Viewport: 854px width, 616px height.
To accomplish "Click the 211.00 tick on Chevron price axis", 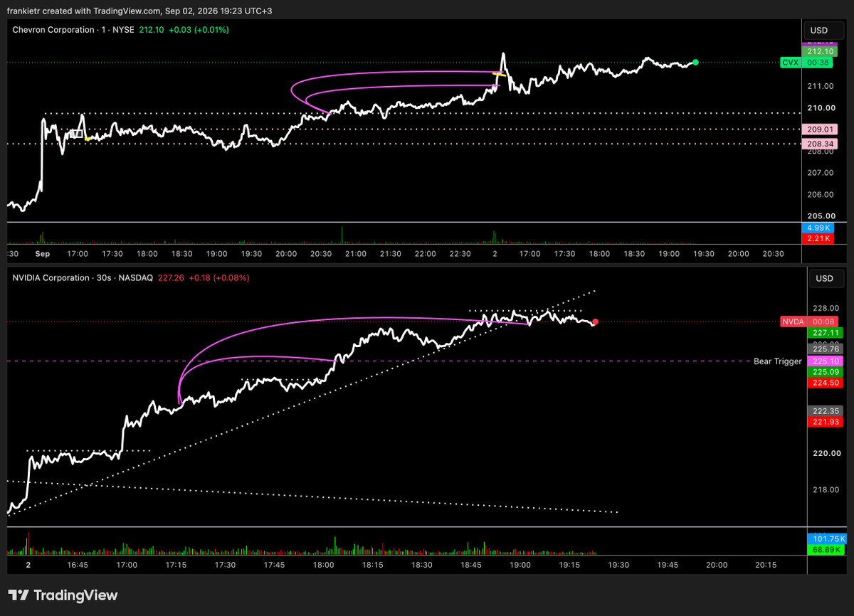I will [x=820, y=86].
